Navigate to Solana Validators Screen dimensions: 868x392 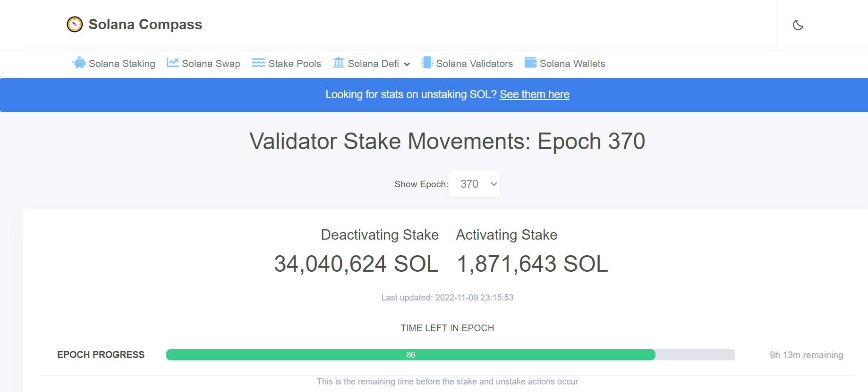tap(474, 64)
